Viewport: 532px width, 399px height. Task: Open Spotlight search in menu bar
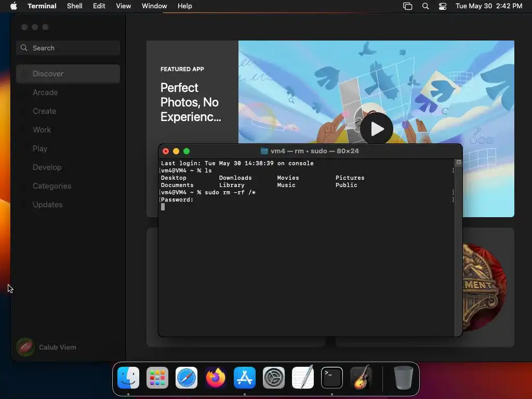coord(425,6)
